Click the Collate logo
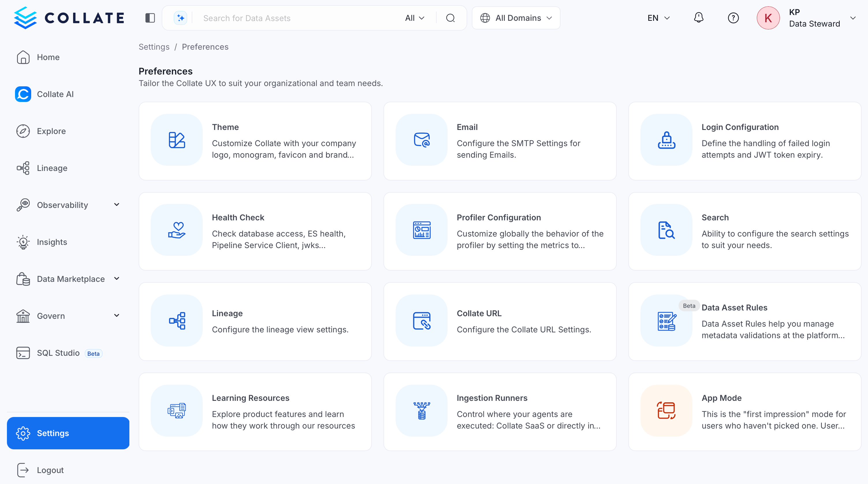 (x=69, y=18)
